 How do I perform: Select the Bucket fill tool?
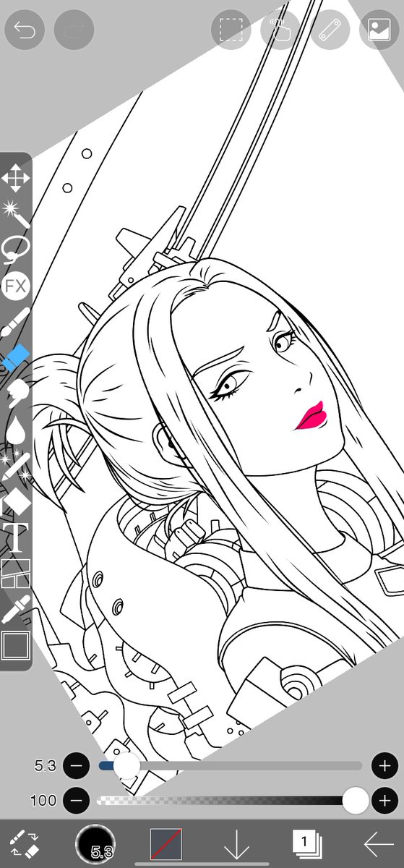pos(15,501)
